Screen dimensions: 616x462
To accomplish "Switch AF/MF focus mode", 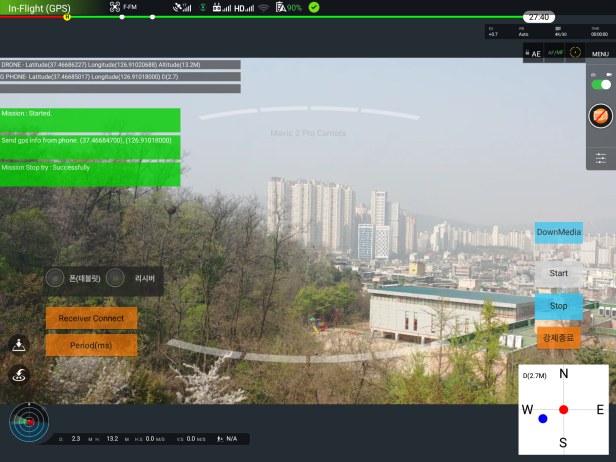I will tap(555, 53).
